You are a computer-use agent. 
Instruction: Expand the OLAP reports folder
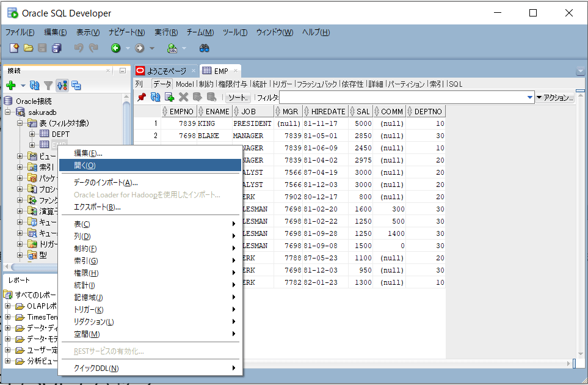click(x=7, y=306)
